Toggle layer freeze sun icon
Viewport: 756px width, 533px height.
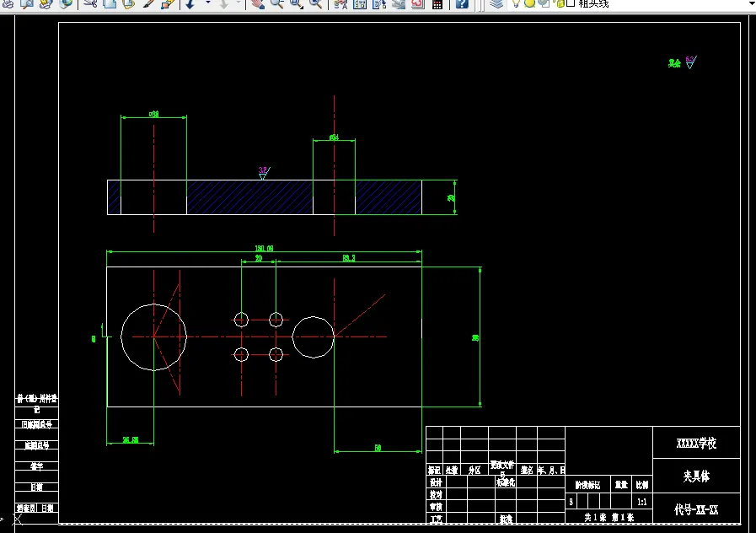click(x=529, y=3)
